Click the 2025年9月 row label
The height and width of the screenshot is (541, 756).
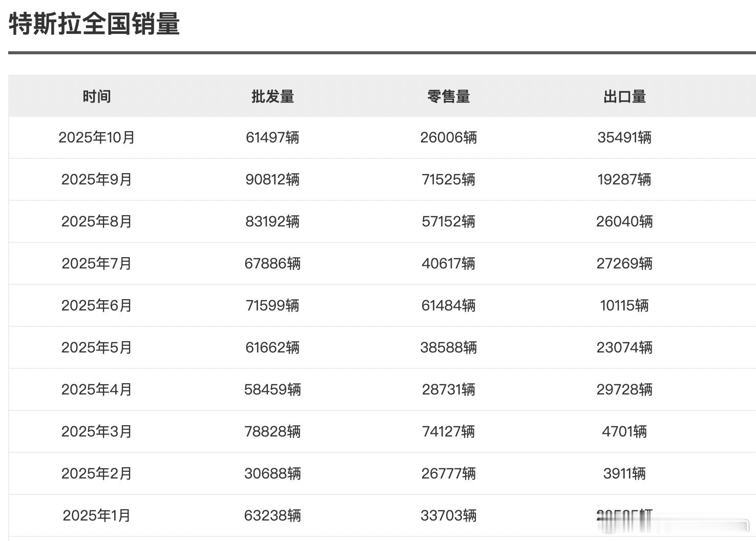tap(96, 179)
